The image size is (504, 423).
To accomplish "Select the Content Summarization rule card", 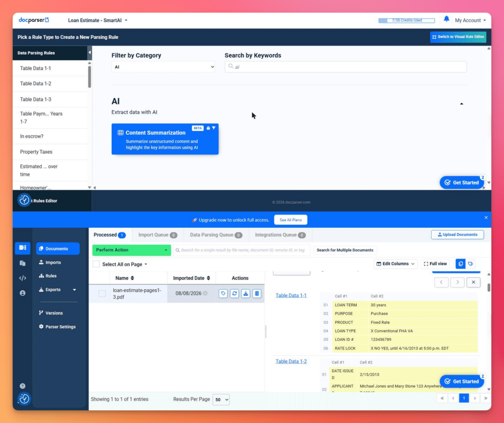I will click(165, 139).
